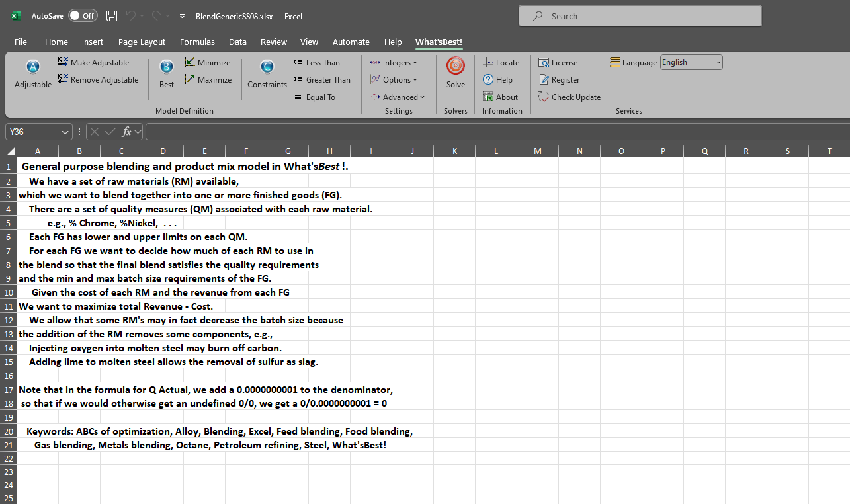
Task: Click the Best objective button
Action: click(167, 73)
